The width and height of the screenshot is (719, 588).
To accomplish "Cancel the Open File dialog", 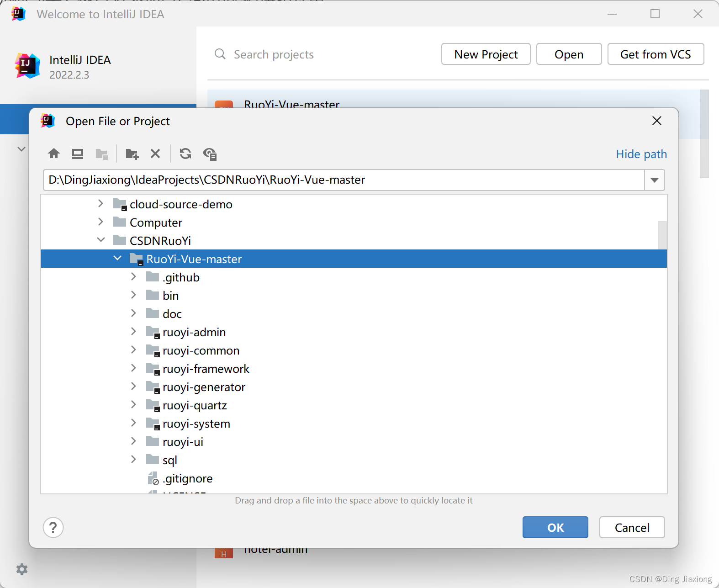I will coord(632,528).
